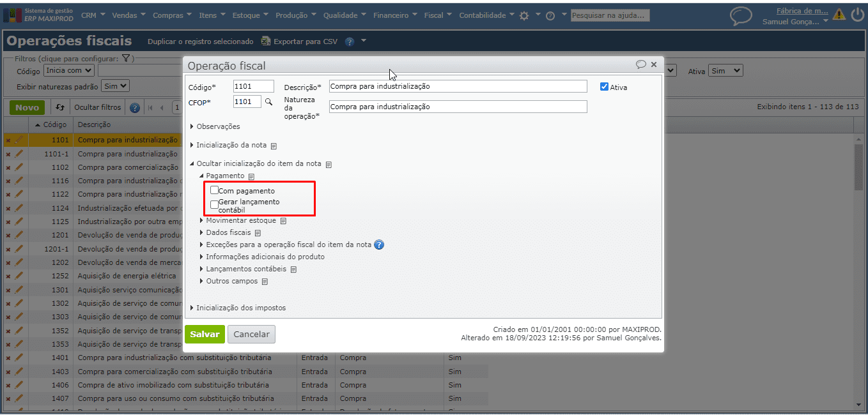
Task: Click the blue help icon in grid toolbar
Action: (135, 107)
